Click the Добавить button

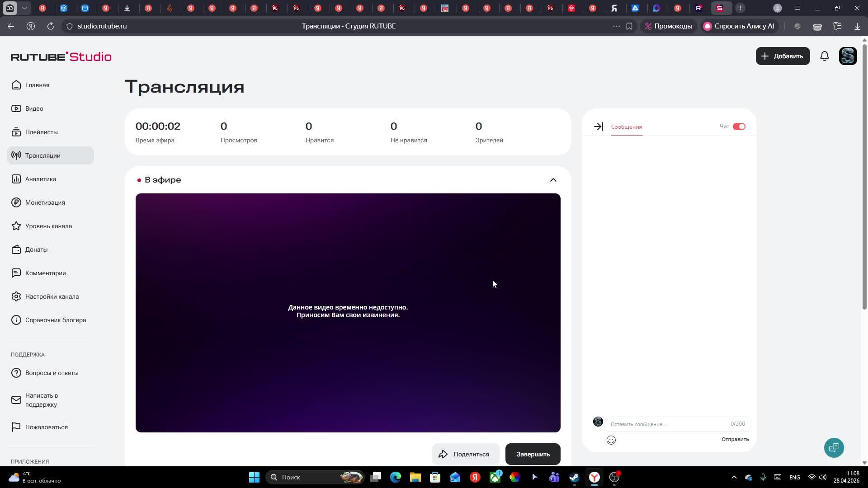pos(782,56)
